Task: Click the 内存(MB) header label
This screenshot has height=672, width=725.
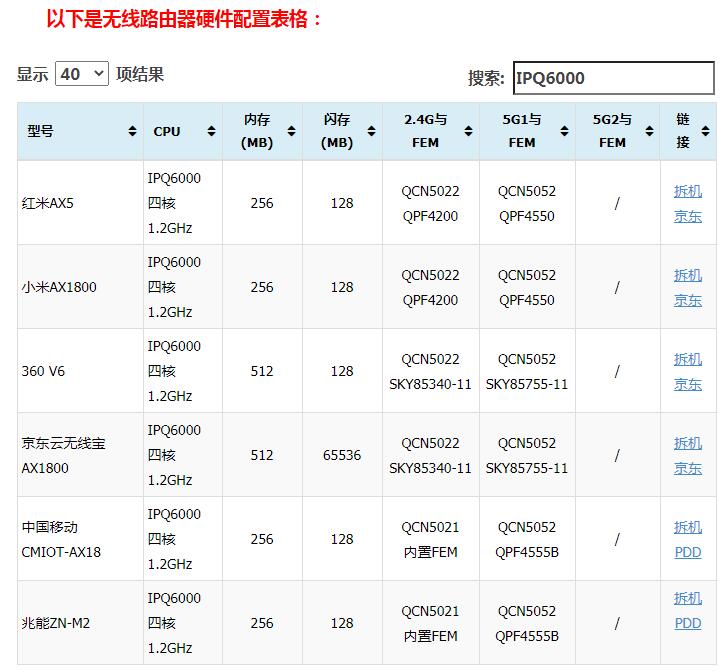Action: (257, 131)
